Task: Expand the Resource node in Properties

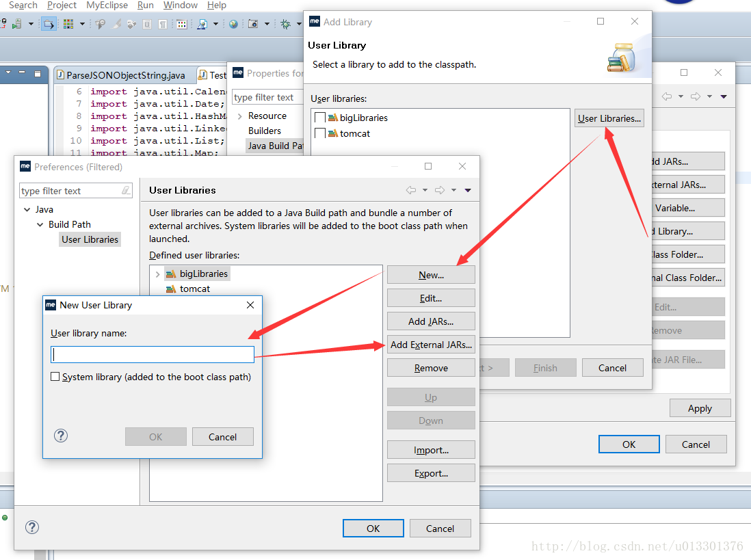Action: pos(239,116)
